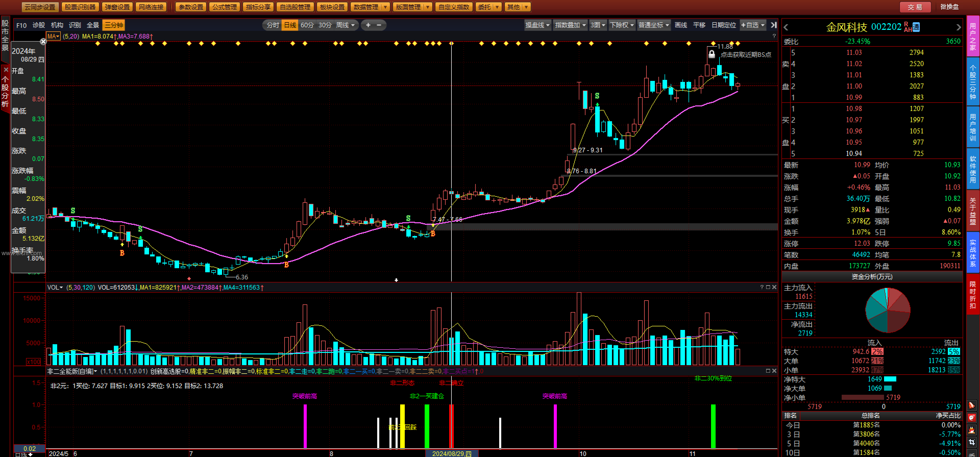
Task: Click the screenshot crop icon in sidebar
Action: [972, 442]
